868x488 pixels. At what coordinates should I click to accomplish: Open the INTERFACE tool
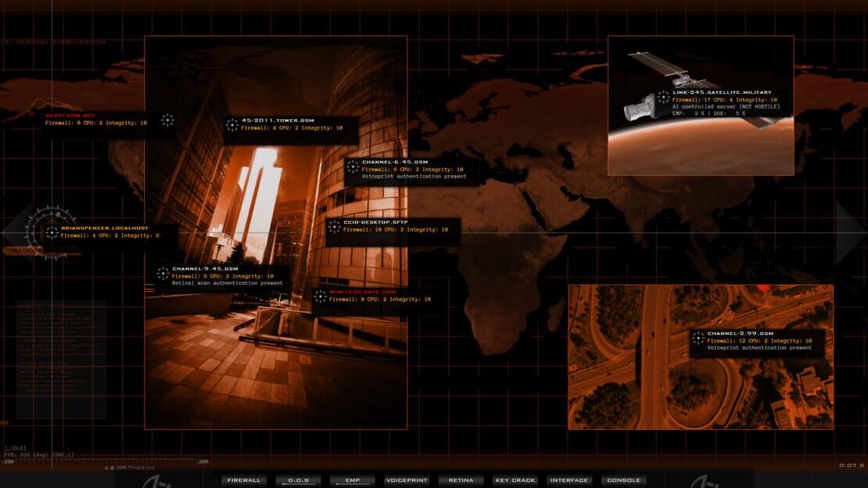pos(569,480)
